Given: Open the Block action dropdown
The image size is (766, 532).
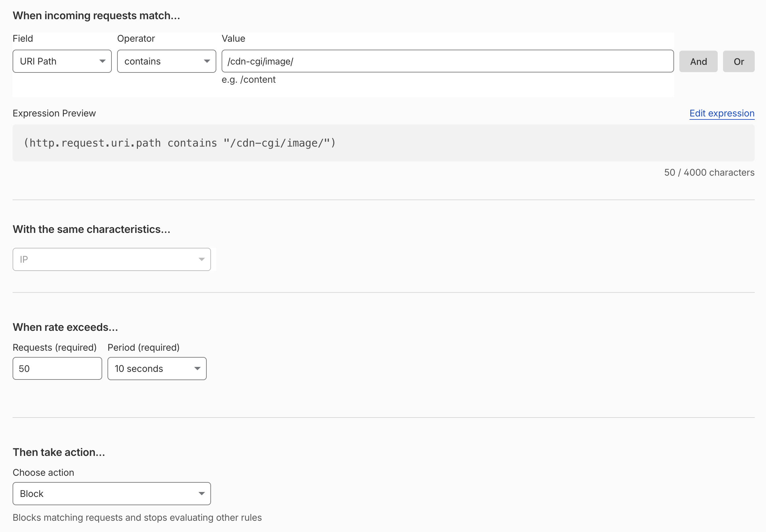Looking at the screenshot, I should [111, 494].
